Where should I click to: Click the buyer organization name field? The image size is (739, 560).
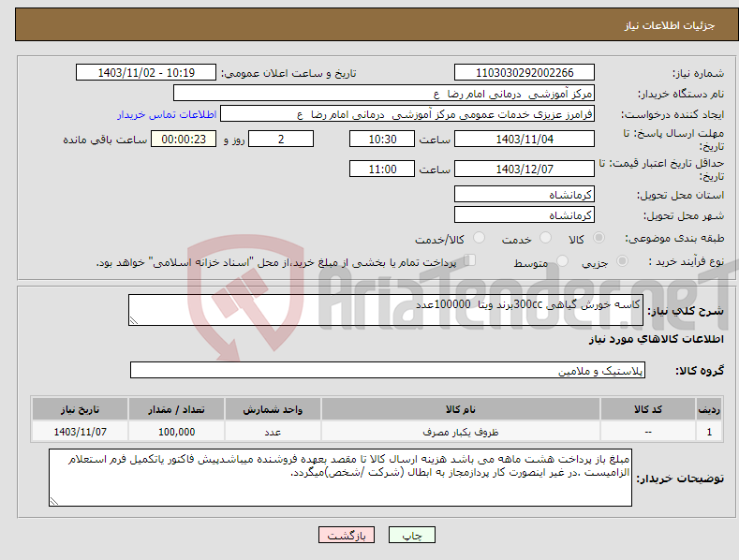pyautogui.click(x=384, y=94)
